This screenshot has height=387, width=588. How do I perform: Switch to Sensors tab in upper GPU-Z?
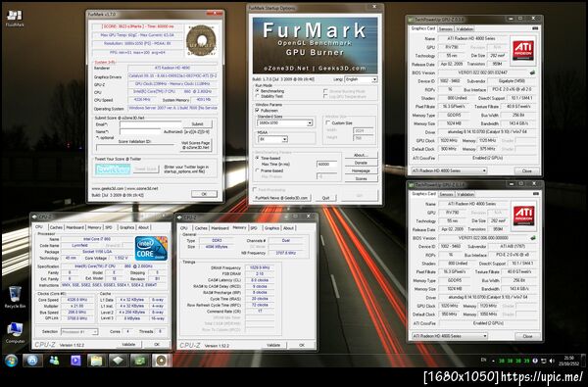pyautogui.click(x=446, y=28)
